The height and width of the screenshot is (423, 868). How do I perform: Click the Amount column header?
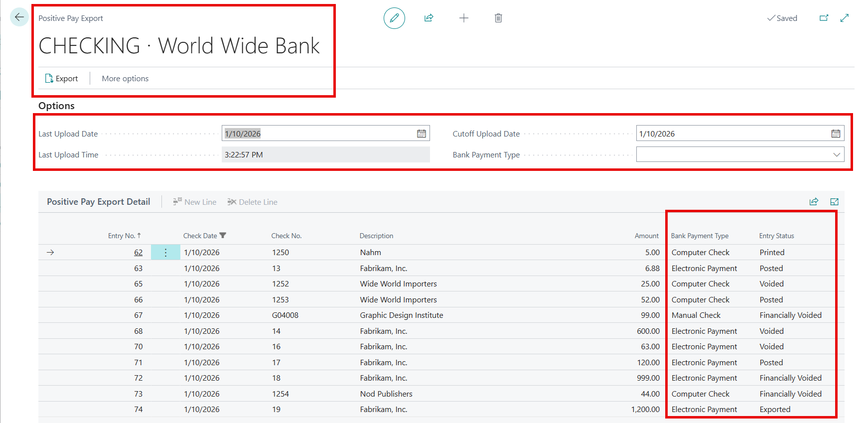[x=646, y=236]
